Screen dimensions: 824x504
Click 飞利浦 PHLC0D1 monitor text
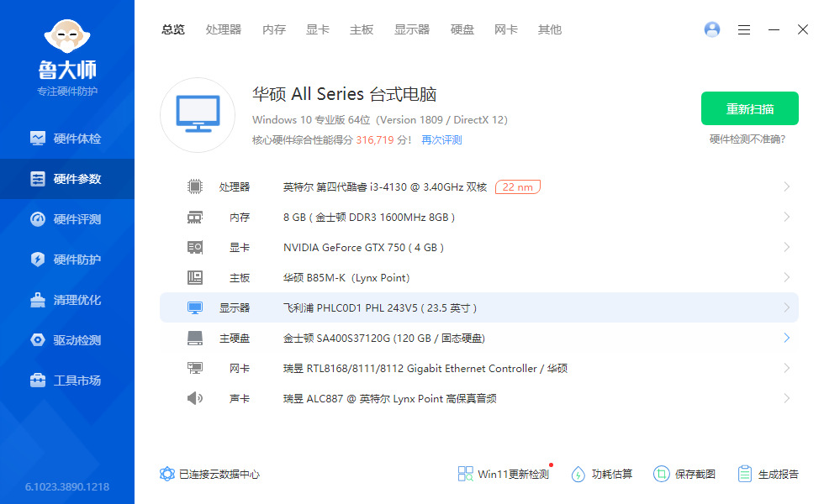coord(380,308)
